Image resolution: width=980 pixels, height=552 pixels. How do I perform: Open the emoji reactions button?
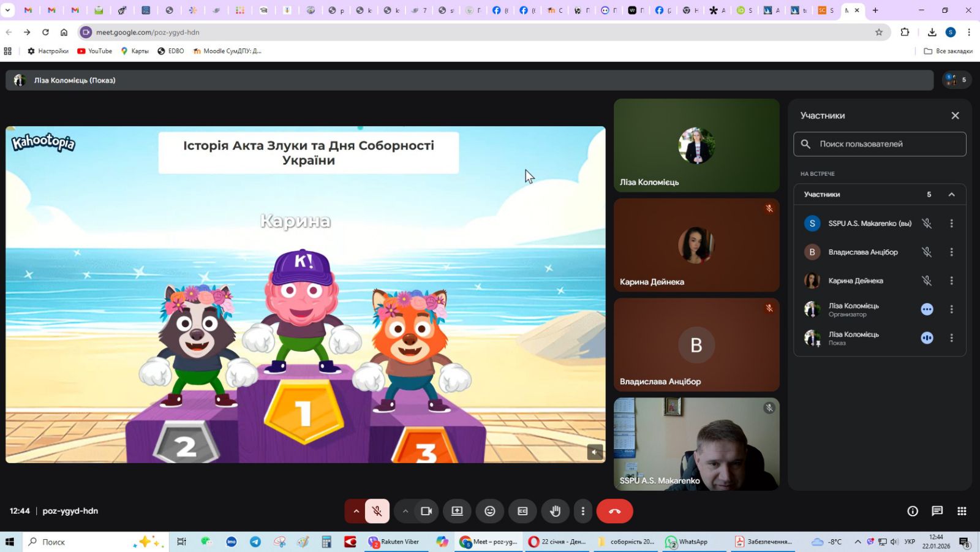(489, 511)
